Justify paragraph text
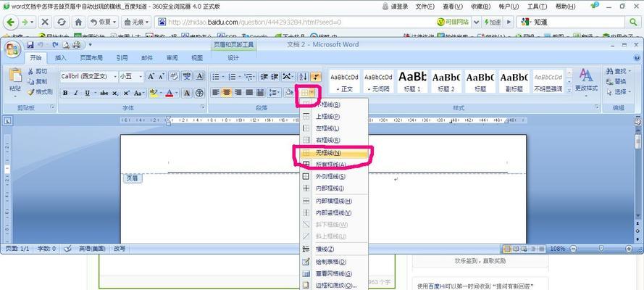The image size is (644, 290). [x=249, y=93]
